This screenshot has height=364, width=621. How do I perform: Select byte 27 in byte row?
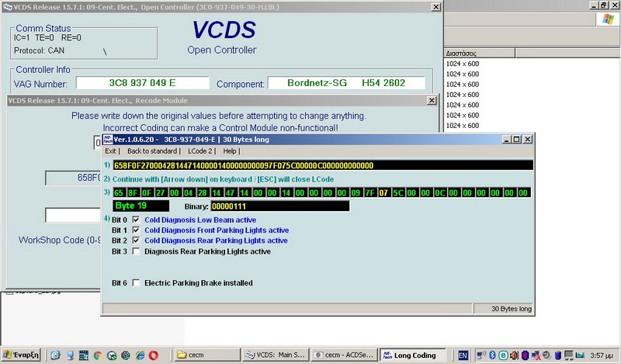click(160, 193)
